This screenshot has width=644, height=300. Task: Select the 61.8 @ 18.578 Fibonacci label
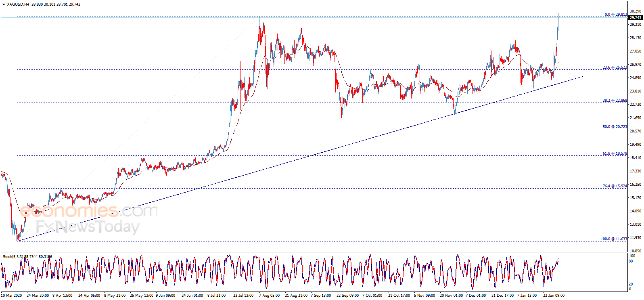pos(615,153)
